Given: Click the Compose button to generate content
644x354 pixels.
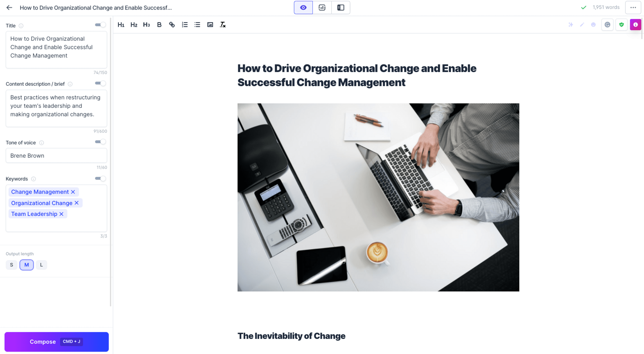Looking at the screenshot, I should tap(57, 341).
